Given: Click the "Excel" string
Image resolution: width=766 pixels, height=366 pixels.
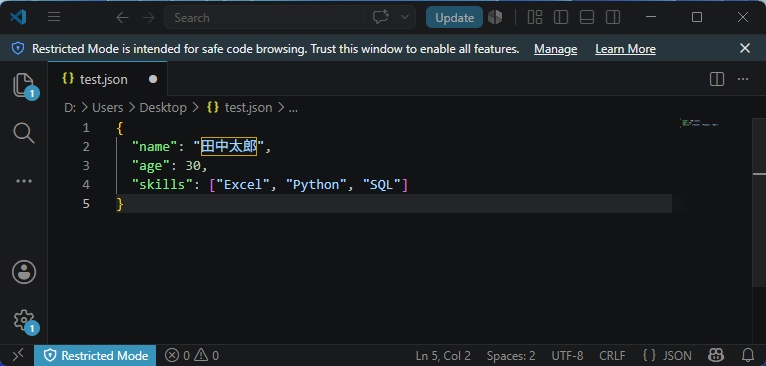Looking at the screenshot, I should (243, 185).
